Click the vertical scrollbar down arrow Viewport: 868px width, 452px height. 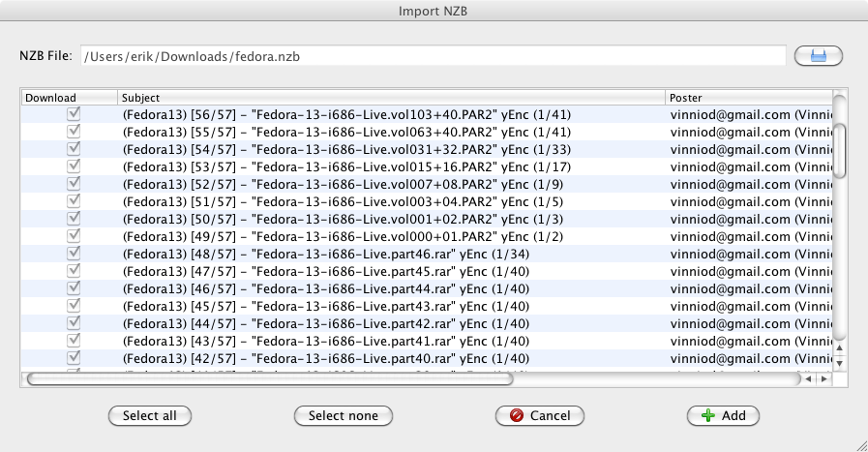point(839,363)
